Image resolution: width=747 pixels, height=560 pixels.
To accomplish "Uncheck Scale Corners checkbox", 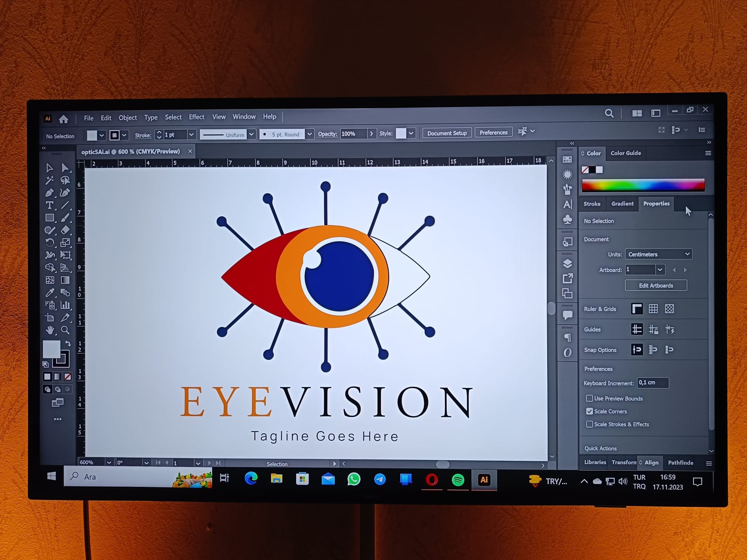I will click(x=589, y=411).
